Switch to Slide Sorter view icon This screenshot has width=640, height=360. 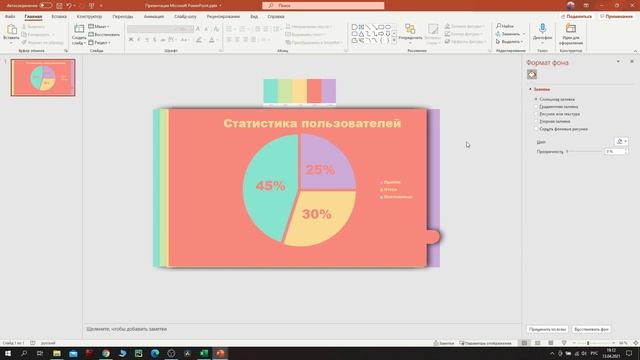tap(538, 343)
